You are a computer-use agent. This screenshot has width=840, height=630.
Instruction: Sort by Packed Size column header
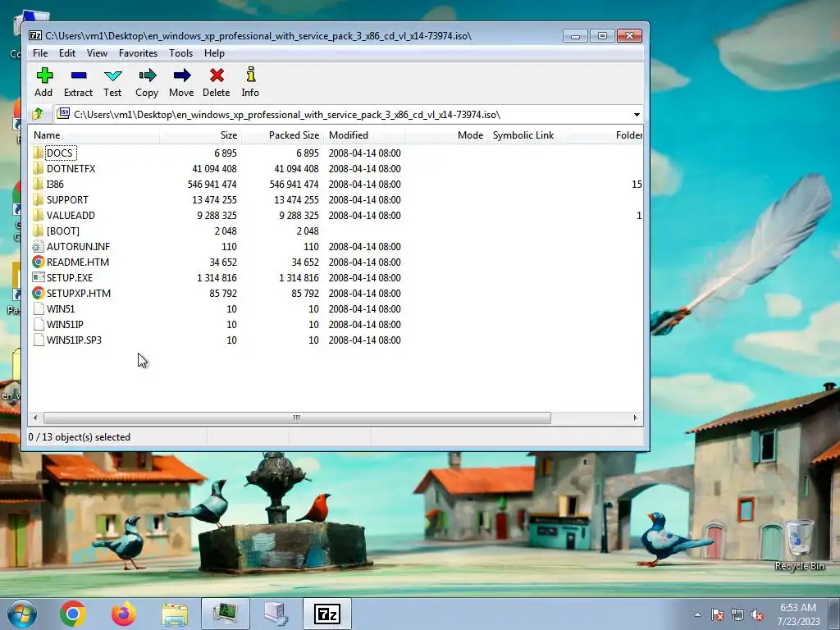pyautogui.click(x=282, y=135)
